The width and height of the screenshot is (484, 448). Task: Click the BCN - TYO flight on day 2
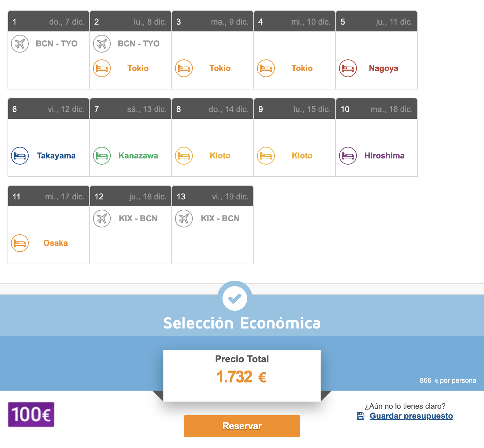pos(138,44)
